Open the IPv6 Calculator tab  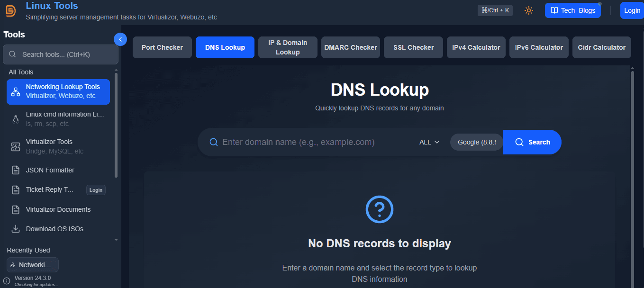click(x=539, y=47)
